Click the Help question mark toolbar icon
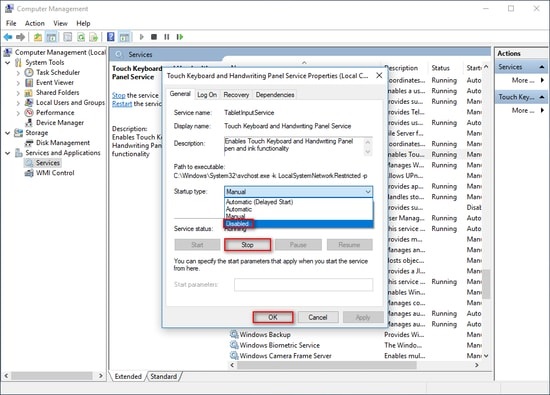The height and width of the screenshot is (395, 550). click(x=110, y=37)
